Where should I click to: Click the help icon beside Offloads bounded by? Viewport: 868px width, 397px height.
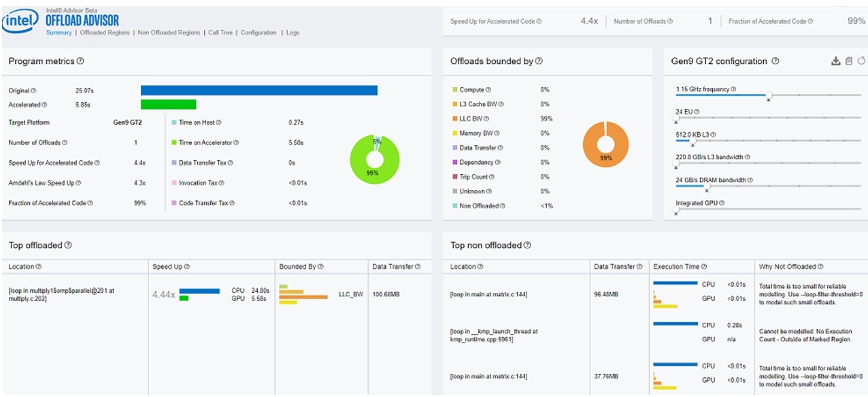pos(539,61)
